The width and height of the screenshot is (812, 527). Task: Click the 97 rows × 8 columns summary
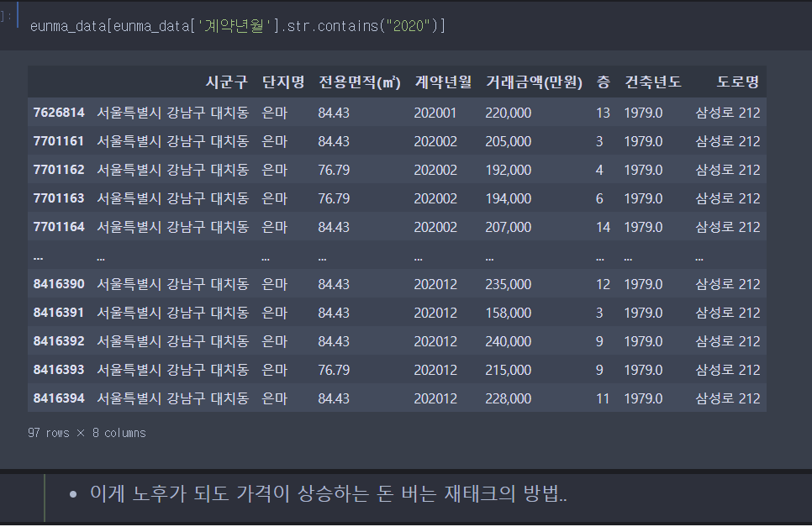coord(87,433)
